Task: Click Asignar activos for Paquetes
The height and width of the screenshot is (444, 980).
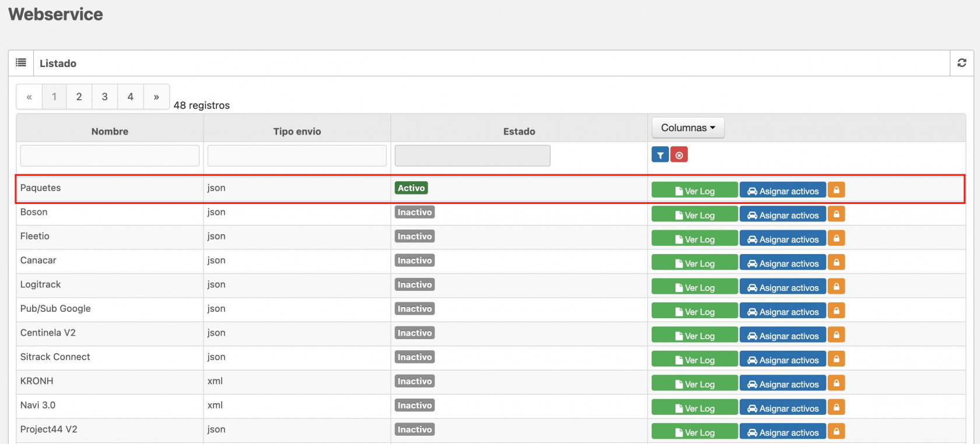Action: (x=783, y=191)
